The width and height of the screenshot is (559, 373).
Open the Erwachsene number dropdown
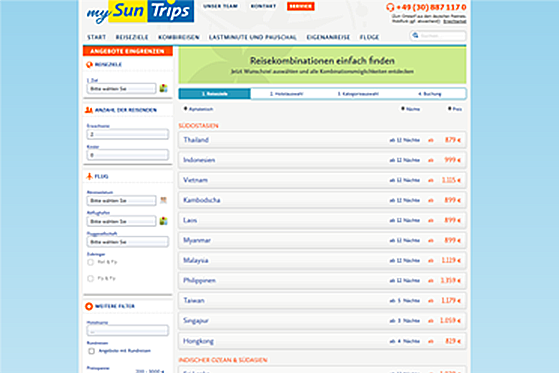(128, 134)
